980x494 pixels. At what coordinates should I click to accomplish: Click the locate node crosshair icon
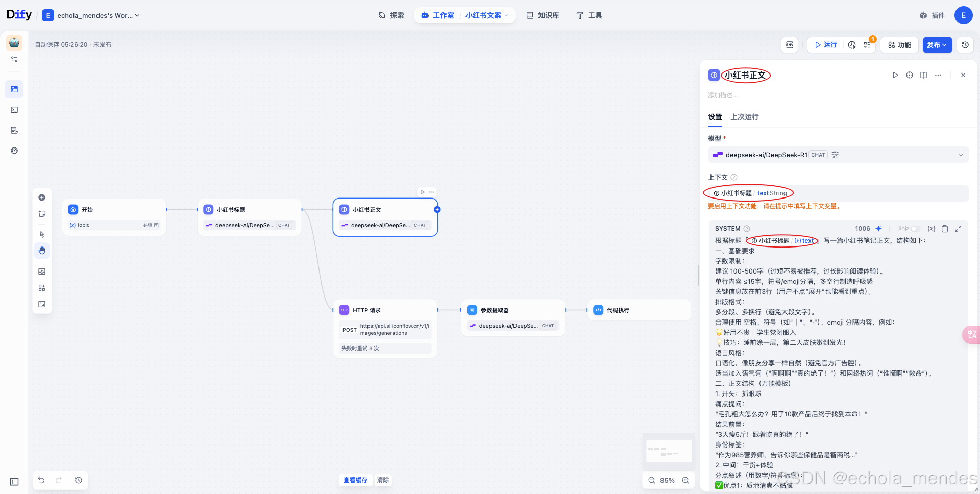pos(910,75)
